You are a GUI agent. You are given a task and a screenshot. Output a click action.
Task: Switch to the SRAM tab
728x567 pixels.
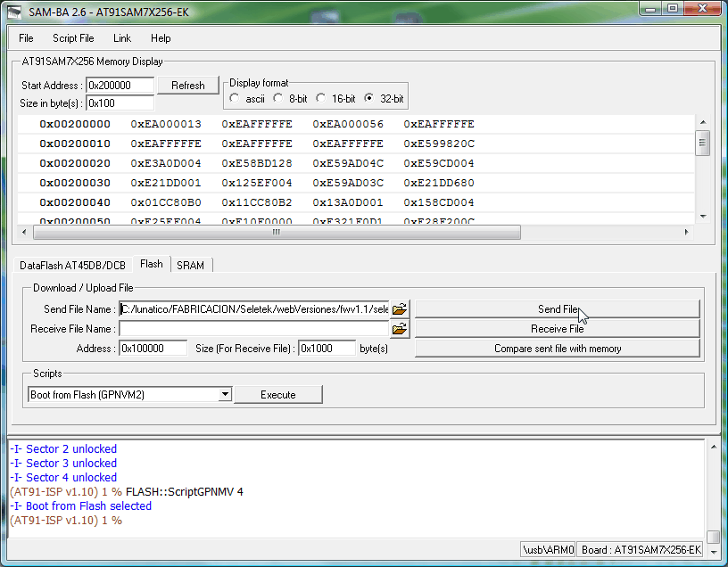point(190,265)
